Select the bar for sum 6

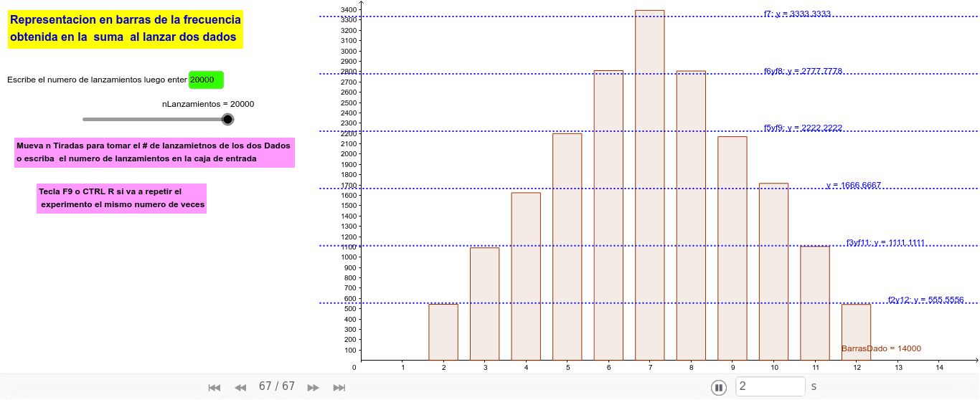click(x=608, y=215)
